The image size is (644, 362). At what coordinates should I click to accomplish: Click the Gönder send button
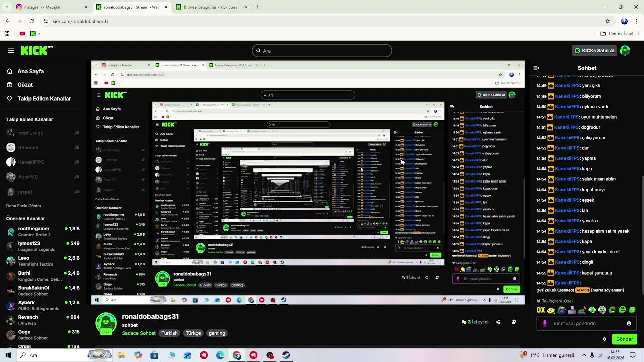(624, 339)
